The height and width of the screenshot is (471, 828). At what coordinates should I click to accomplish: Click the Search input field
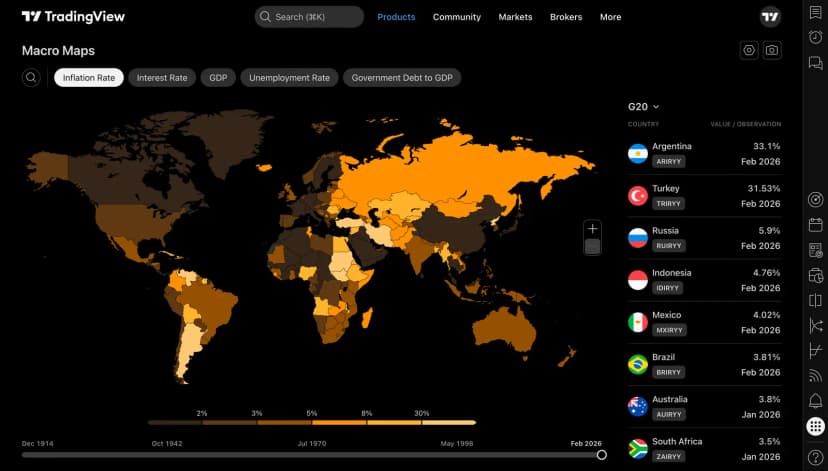308,17
